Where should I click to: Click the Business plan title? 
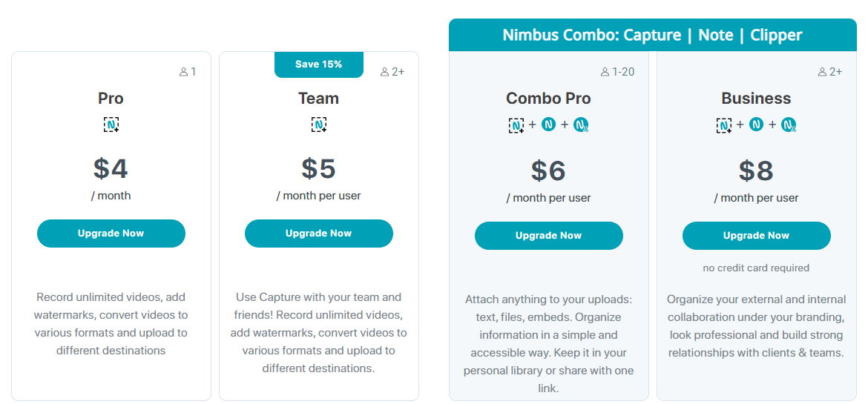(x=756, y=99)
